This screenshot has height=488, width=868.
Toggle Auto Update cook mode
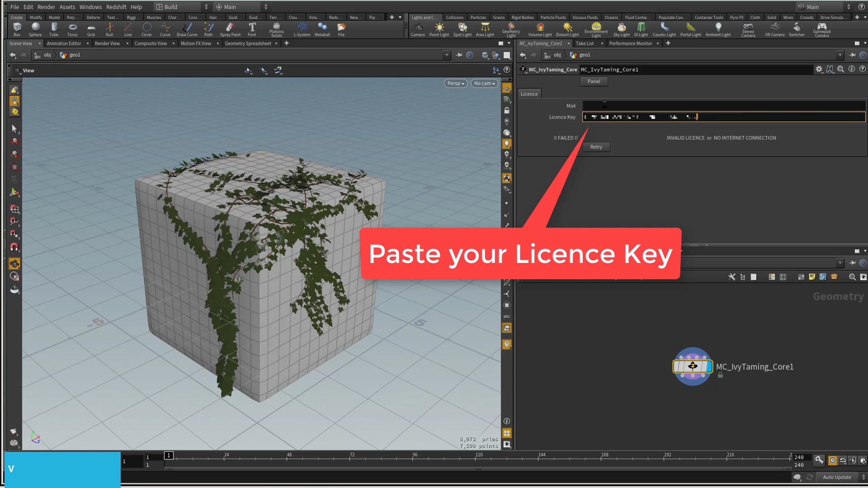pyautogui.click(x=837, y=477)
